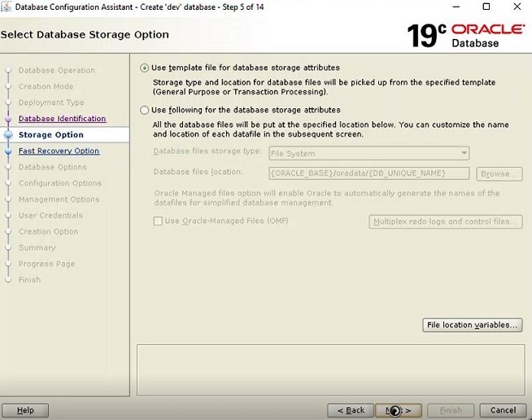Click the User Credentials step label

tap(50, 215)
